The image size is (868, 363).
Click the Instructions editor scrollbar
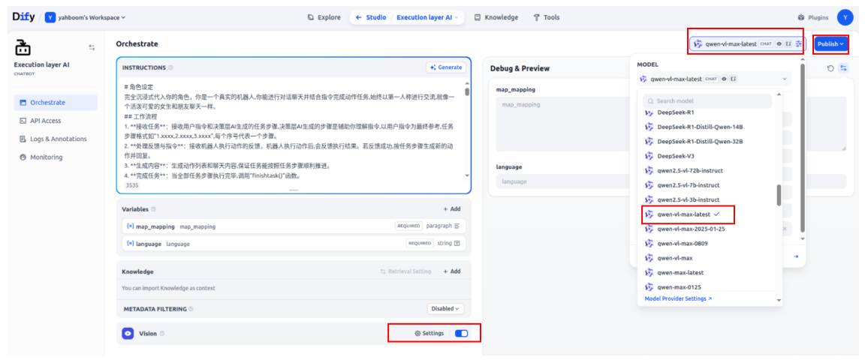point(467,91)
